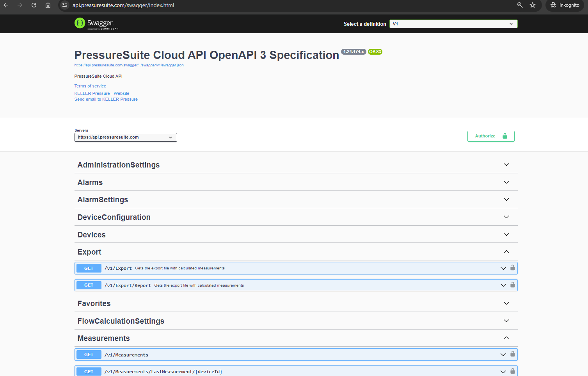Click lock icon on /v1/Measurements row
Screen dimensions: 588x376
[513, 354]
